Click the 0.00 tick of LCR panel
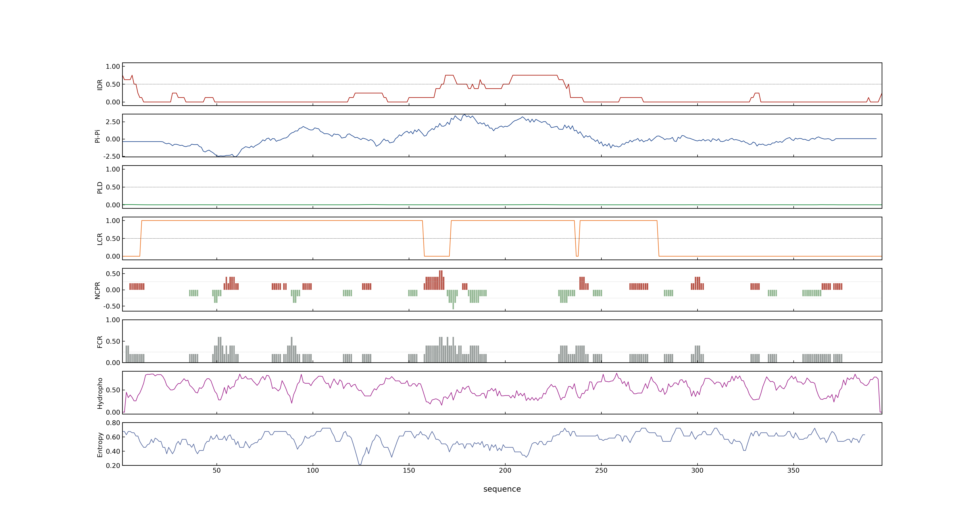The width and height of the screenshot is (980, 523). tap(113, 257)
